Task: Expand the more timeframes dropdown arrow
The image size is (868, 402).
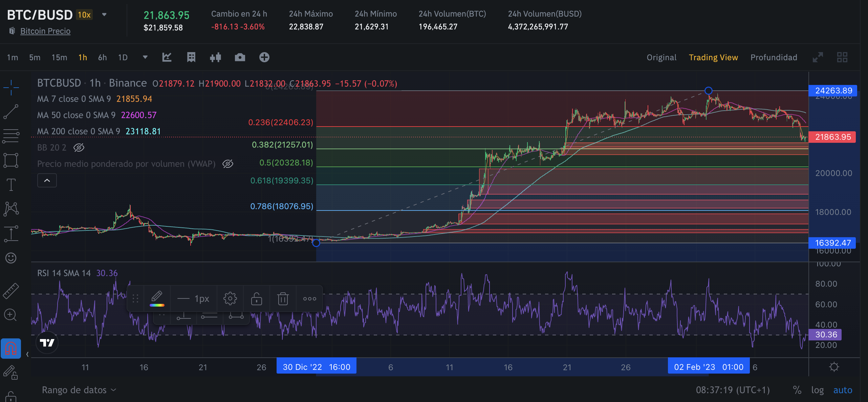Action: tap(145, 57)
